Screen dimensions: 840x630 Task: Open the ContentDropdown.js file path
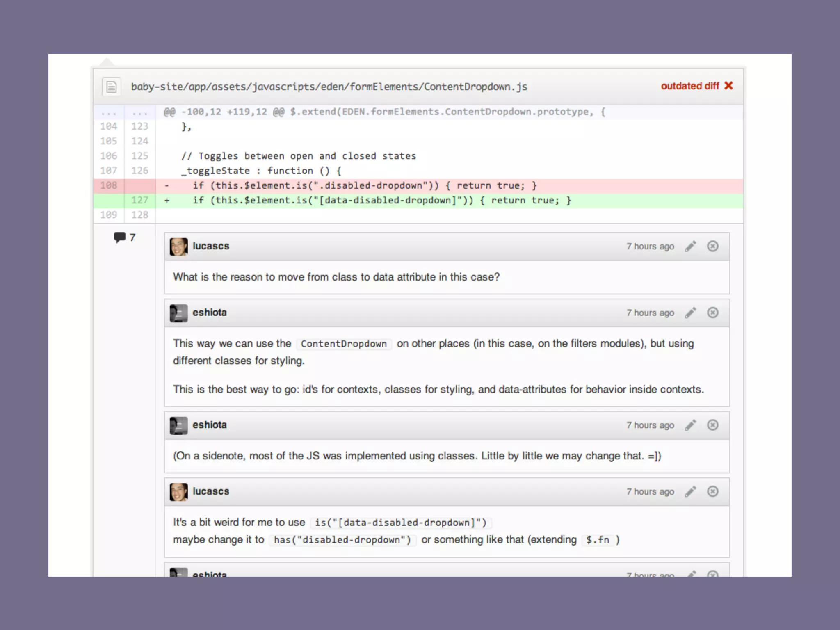click(x=329, y=87)
